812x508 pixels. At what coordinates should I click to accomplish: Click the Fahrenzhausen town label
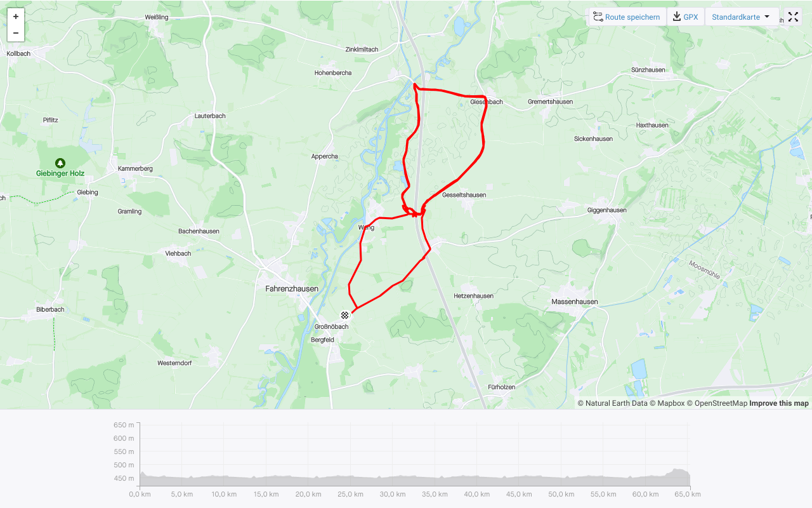tap(292, 289)
